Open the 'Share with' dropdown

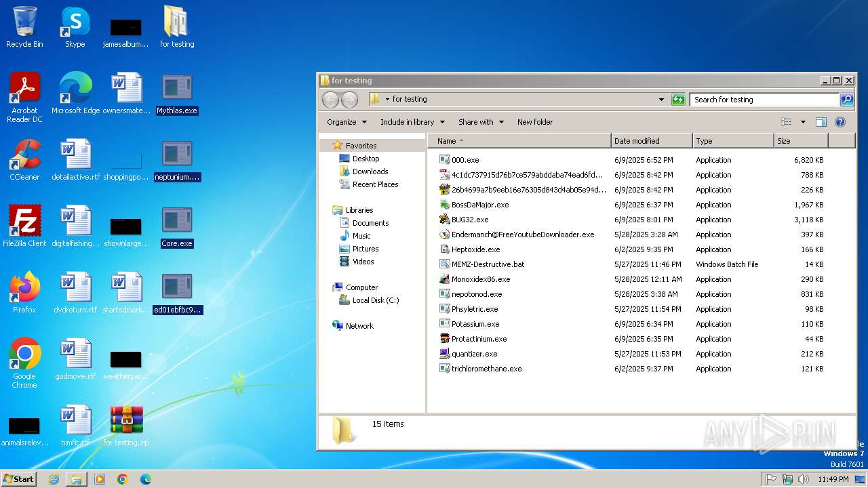click(x=481, y=122)
